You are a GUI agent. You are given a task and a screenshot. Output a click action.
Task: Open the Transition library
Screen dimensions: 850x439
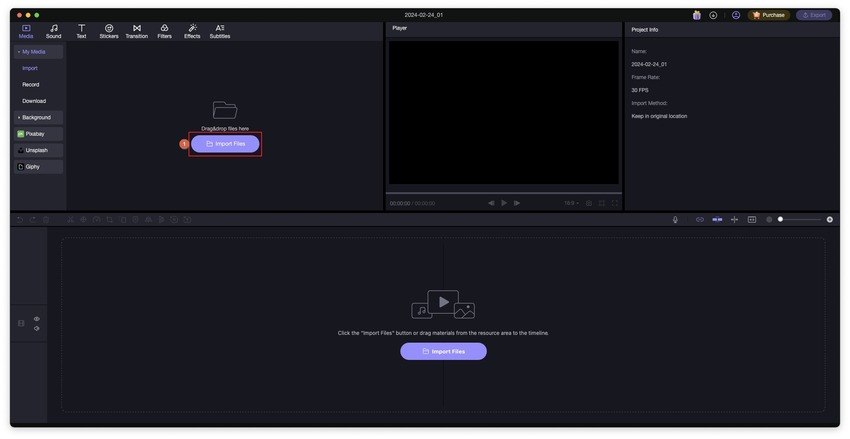pyautogui.click(x=137, y=31)
